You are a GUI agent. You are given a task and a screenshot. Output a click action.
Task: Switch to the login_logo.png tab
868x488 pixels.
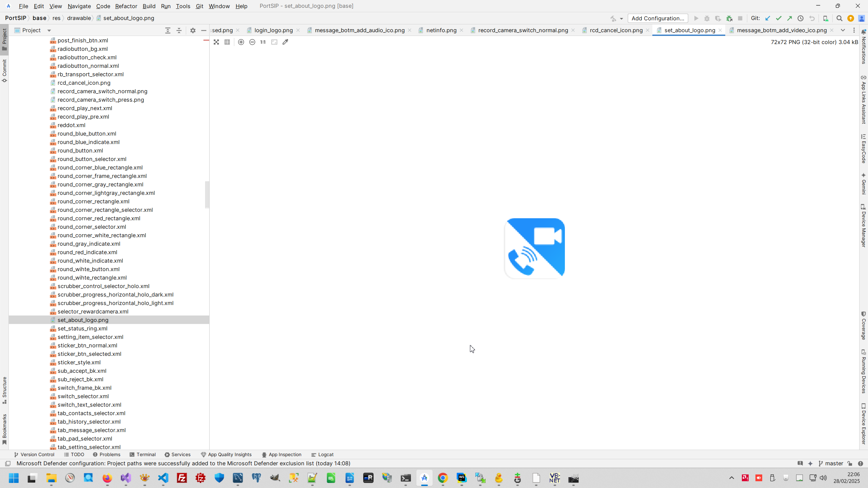273,30
